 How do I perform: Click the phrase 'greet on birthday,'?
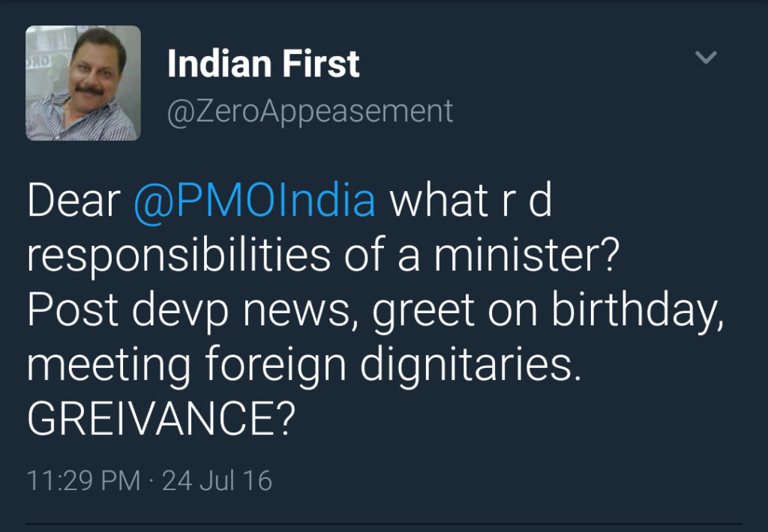point(547,310)
